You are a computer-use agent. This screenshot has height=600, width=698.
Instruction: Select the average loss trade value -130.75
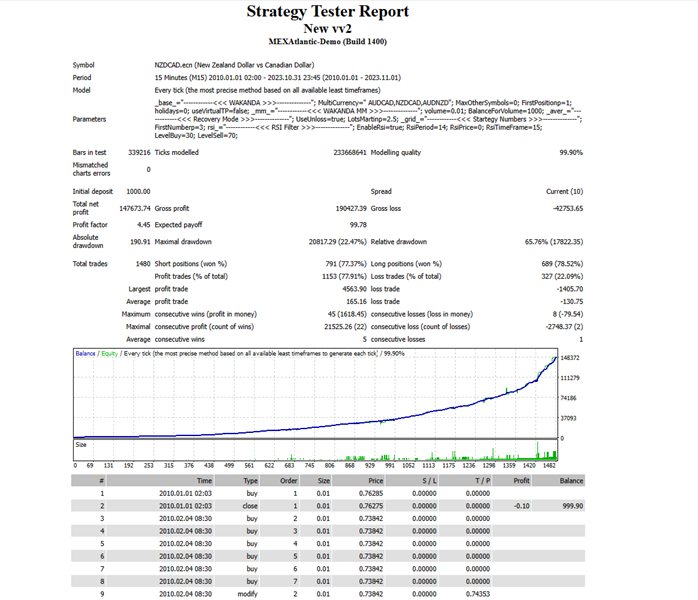(x=572, y=301)
